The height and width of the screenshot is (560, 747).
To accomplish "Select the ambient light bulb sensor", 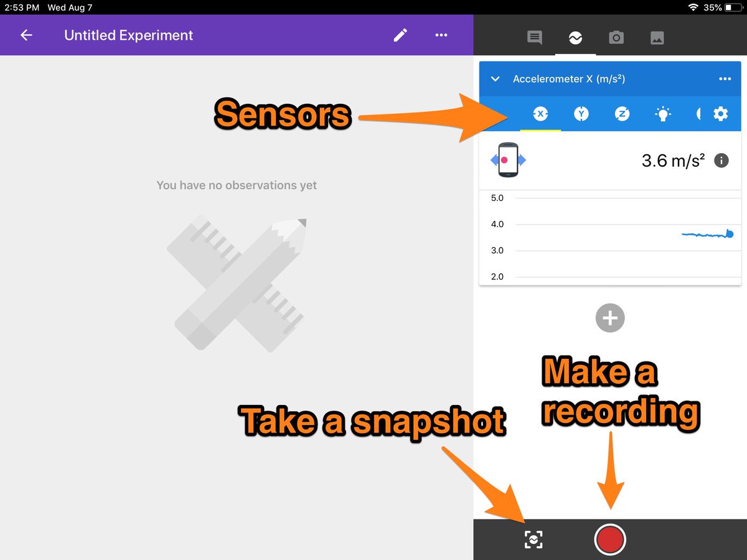I will [x=663, y=114].
